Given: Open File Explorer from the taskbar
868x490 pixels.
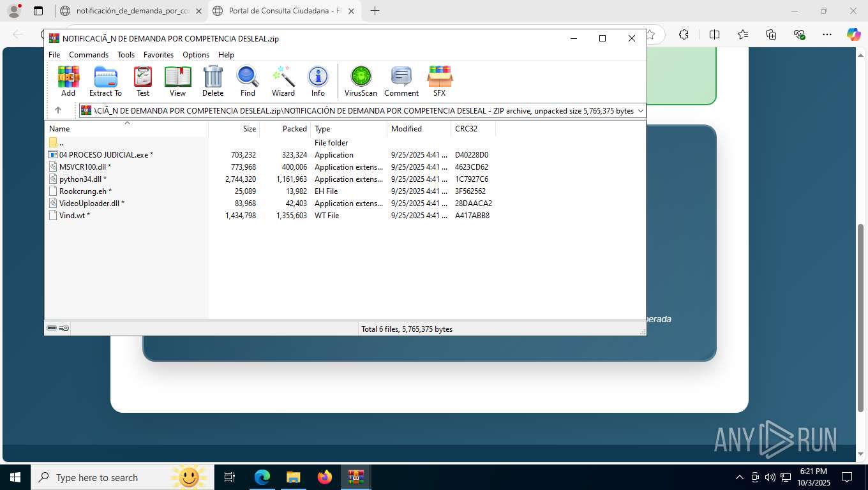Looking at the screenshot, I should click(x=293, y=477).
